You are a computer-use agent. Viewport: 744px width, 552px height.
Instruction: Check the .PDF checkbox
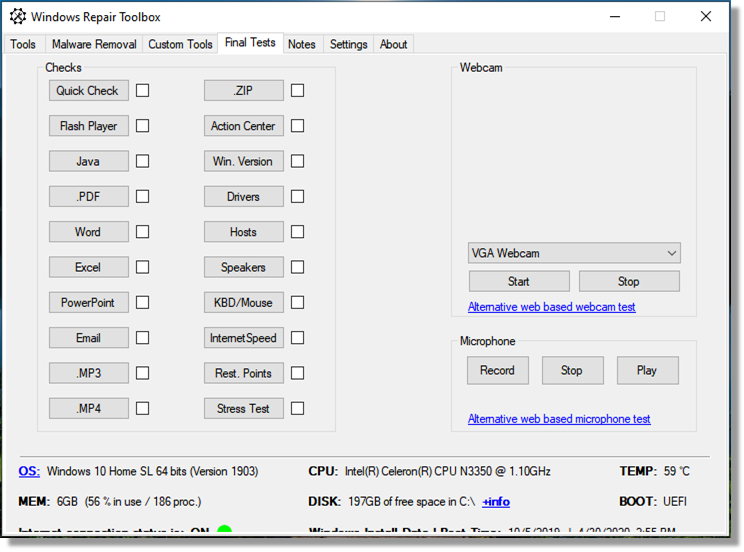142,196
